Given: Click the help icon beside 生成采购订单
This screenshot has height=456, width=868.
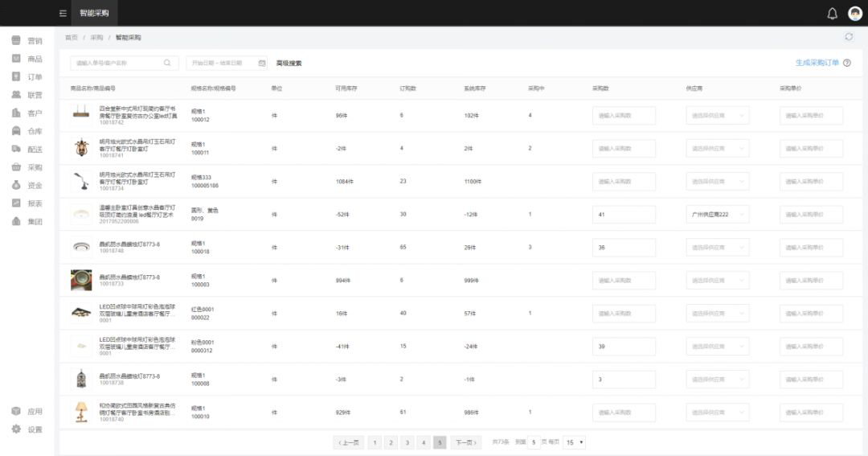Looking at the screenshot, I should pos(846,63).
